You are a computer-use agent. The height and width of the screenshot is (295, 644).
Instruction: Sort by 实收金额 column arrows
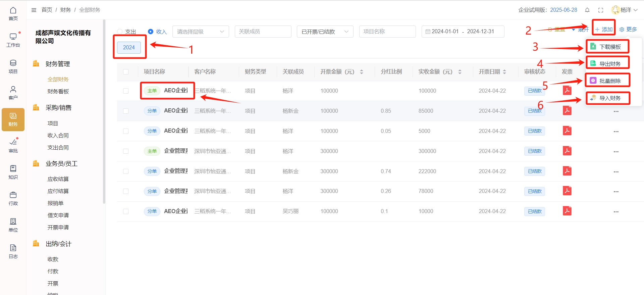tap(460, 72)
